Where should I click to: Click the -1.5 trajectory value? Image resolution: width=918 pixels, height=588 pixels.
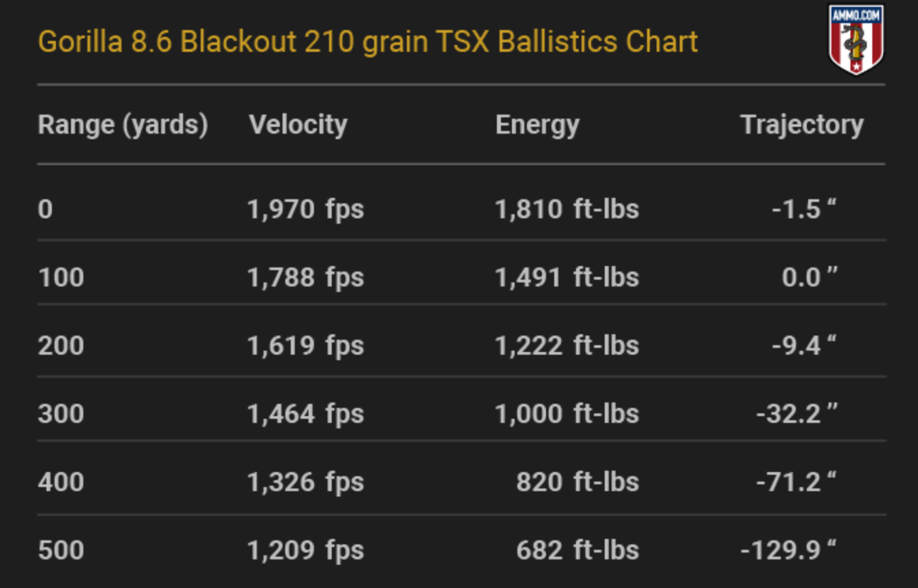(803, 209)
